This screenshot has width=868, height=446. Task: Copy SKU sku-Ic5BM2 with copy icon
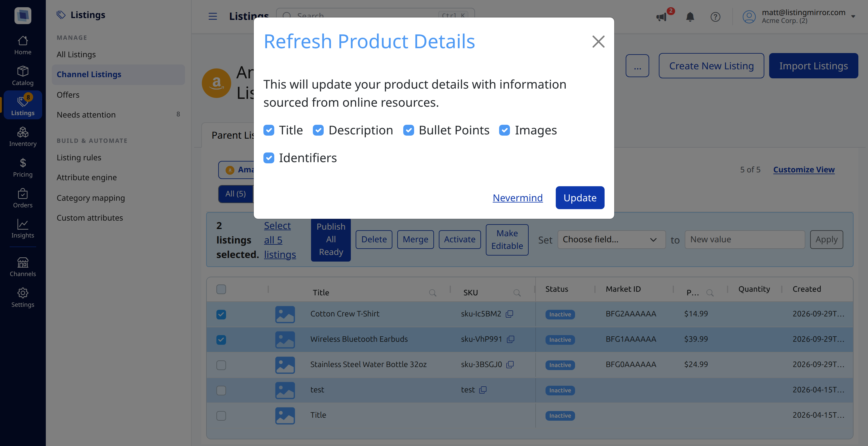tap(509, 314)
